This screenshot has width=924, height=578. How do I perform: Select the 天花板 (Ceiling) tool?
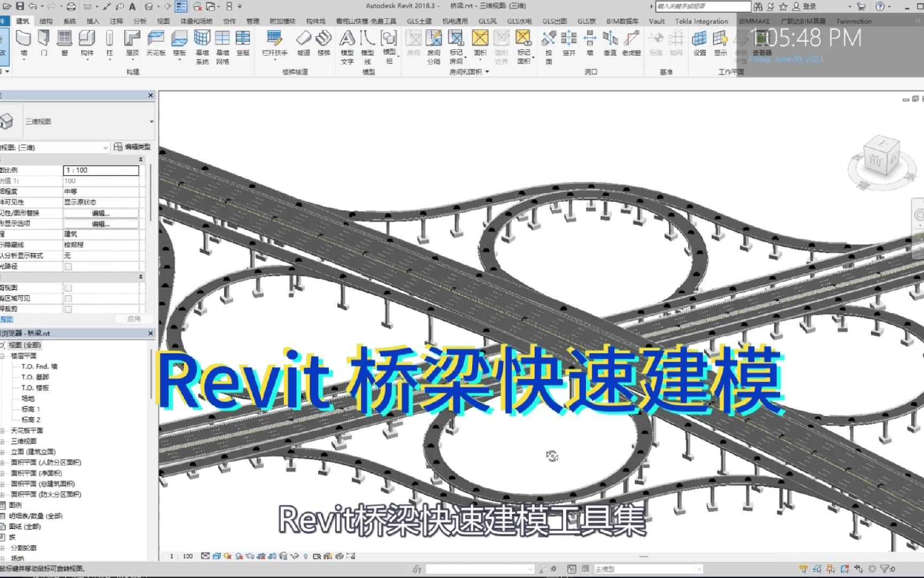(x=156, y=43)
